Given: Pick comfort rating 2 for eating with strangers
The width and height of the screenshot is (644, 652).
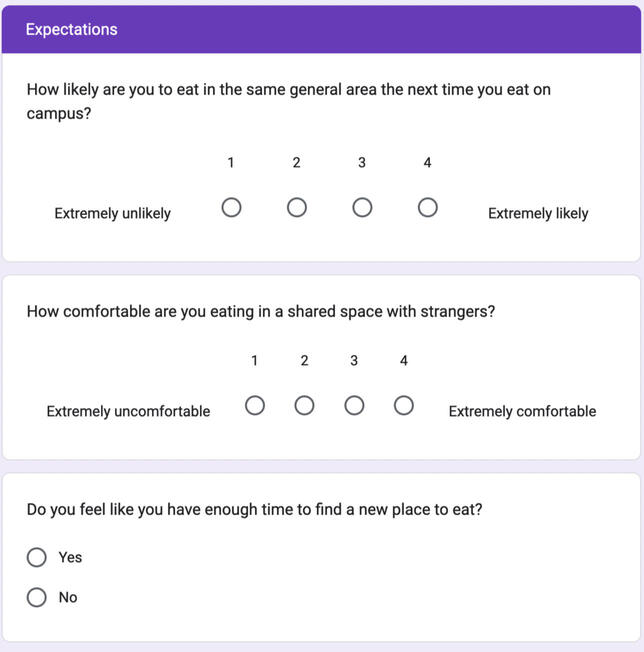Looking at the screenshot, I should click(x=304, y=406).
